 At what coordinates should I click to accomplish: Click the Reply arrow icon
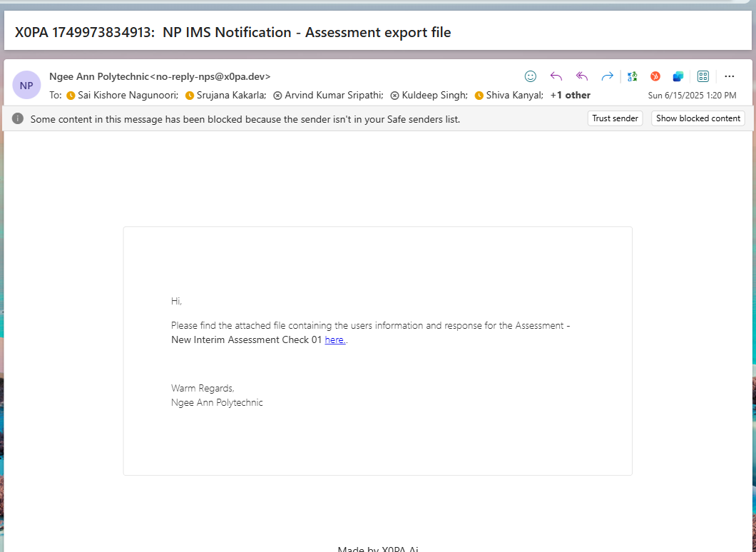556,76
